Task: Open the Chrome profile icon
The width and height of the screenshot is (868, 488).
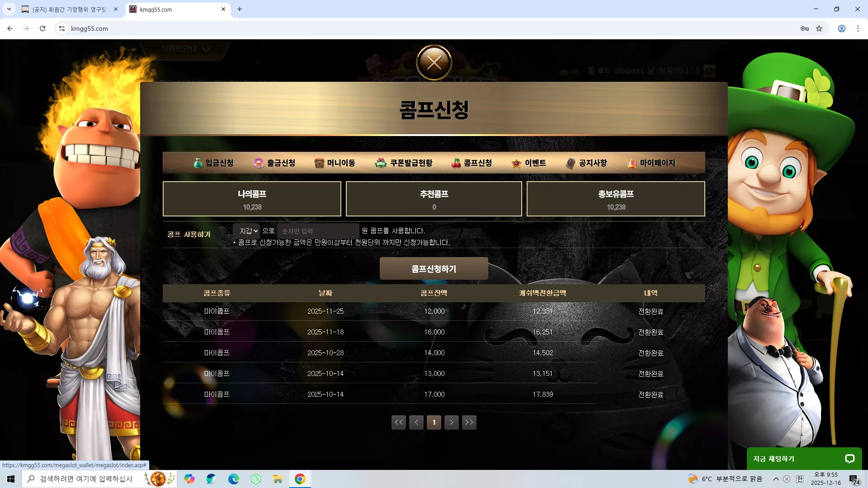Action: (x=842, y=28)
